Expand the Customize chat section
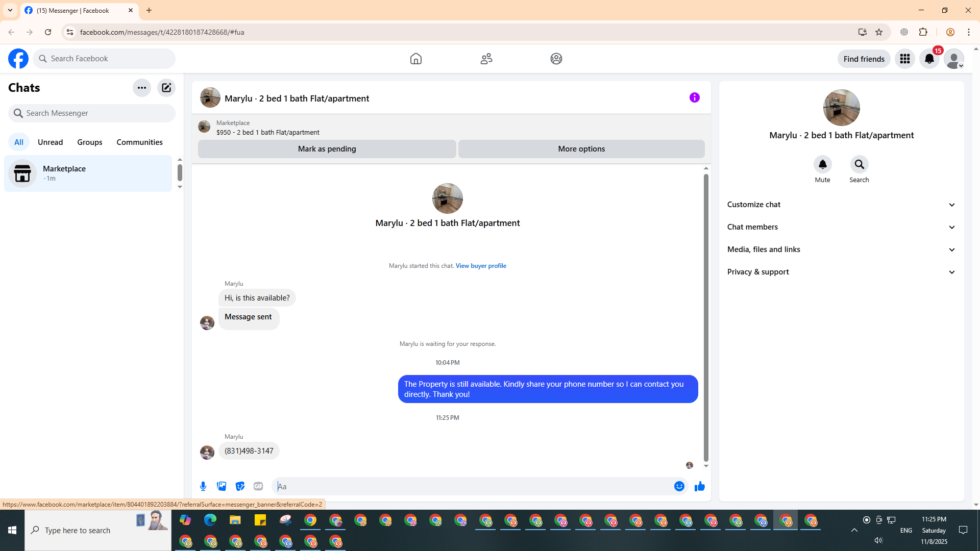Image resolution: width=980 pixels, height=551 pixels. coord(841,205)
